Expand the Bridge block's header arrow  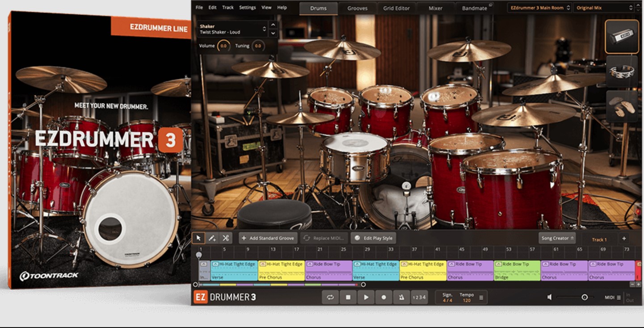499,264
